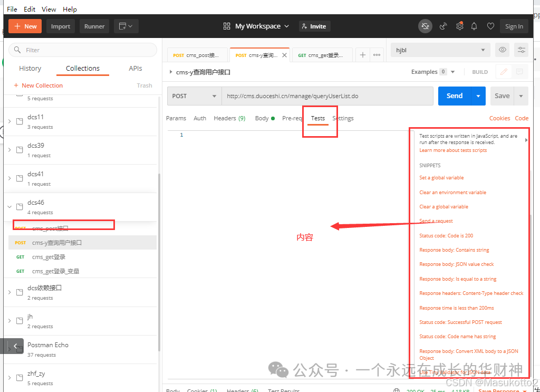This screenshot has height=392, width=540.
Task: Expand the zhf_zy collection chevron
Action: coord(9,378)
